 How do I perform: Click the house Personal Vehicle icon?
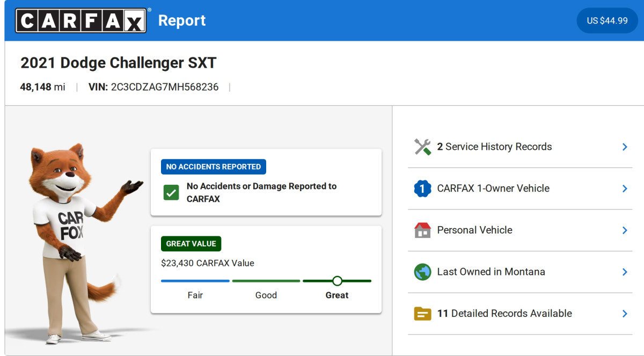tap(423, 230)
